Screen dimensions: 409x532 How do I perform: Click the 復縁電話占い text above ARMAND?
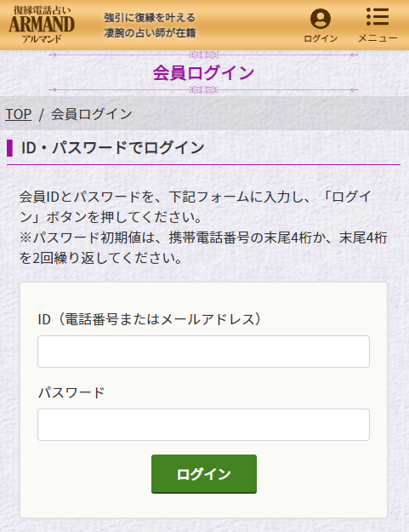click(x=42, y=10)
